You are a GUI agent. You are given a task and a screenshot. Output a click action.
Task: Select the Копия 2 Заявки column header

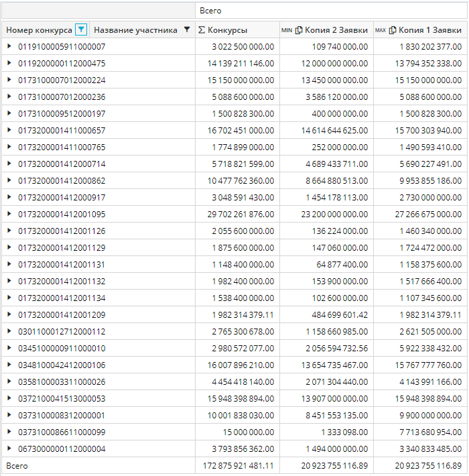click(x=335, y=30)
